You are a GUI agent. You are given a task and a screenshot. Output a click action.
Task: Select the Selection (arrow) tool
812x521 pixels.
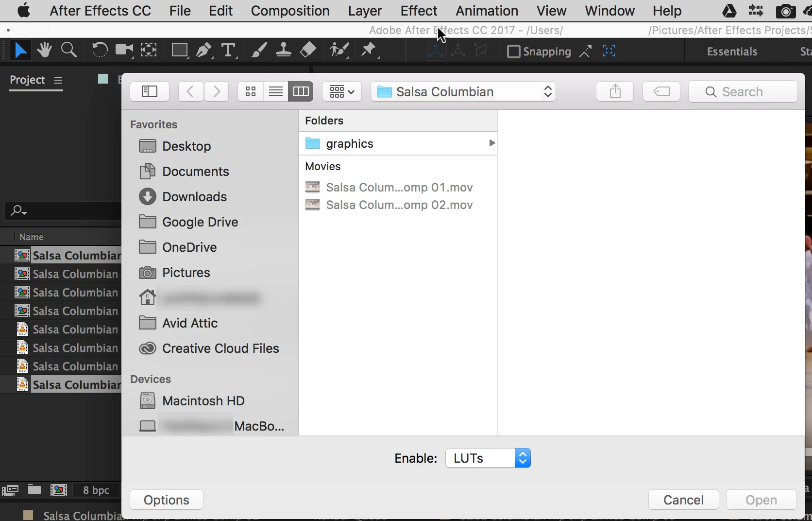point(20,51)
